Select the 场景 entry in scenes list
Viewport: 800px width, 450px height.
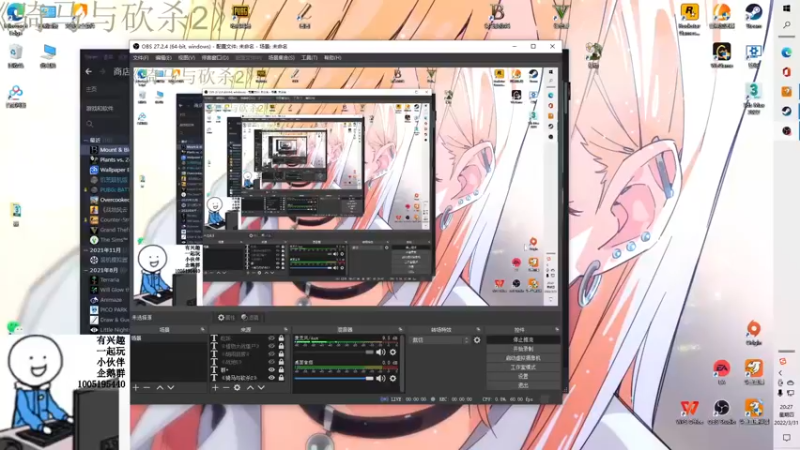[169, 338]
